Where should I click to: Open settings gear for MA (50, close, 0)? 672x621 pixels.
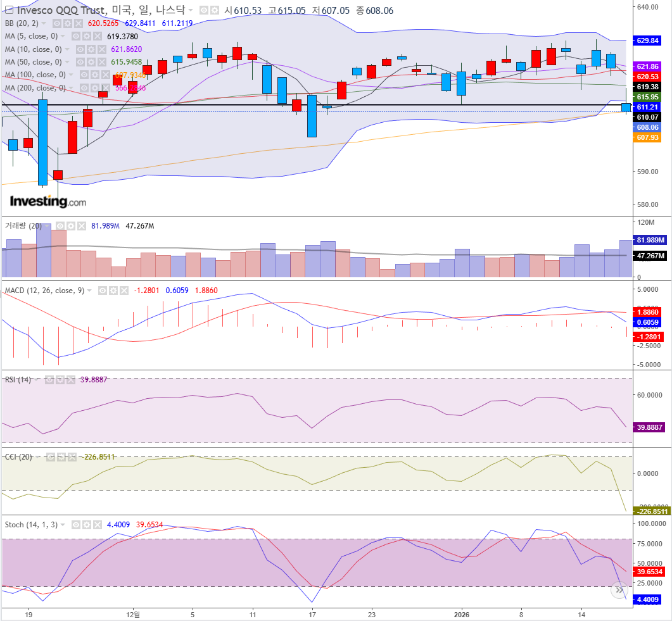tap(91, 62)
